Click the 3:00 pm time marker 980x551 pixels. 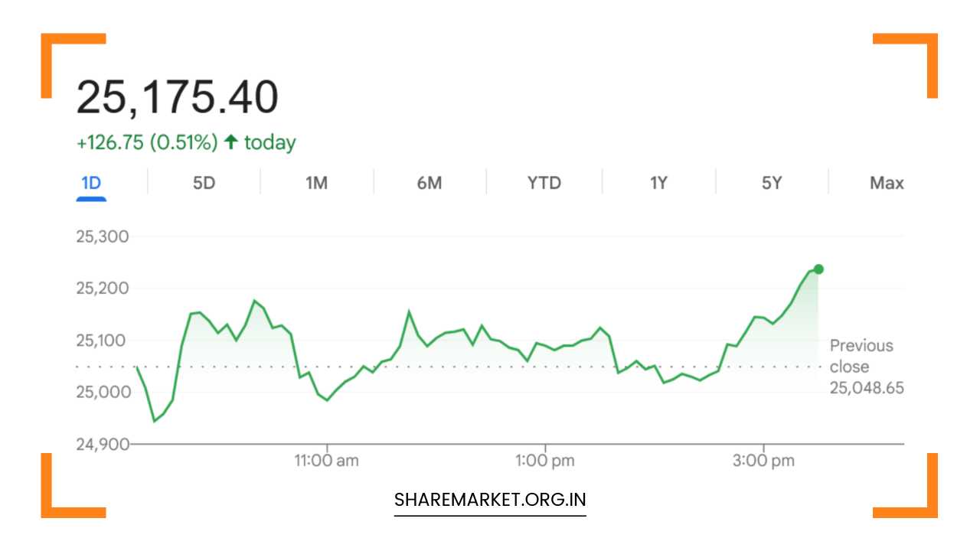coord(765,460)
